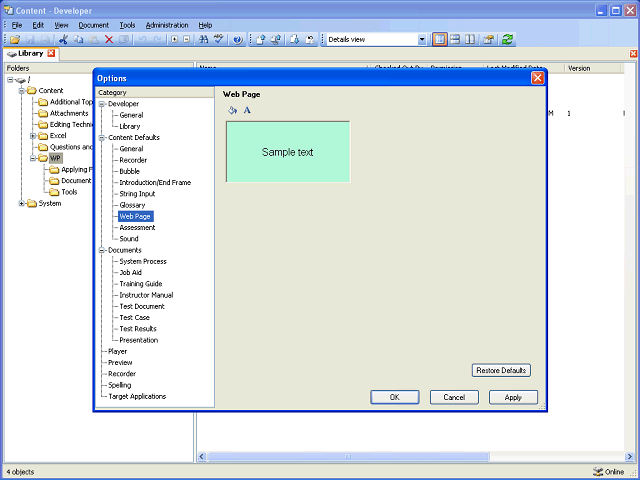Click the Open folder toolbar icon
Screen dimensions: 640x480
point(15,40)
